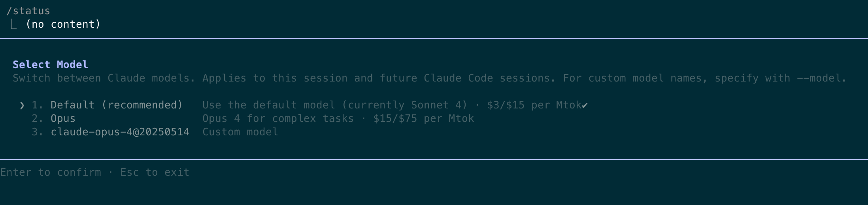Click the checkmark after per Mtok
868x205 pixels.
point(585,105)
